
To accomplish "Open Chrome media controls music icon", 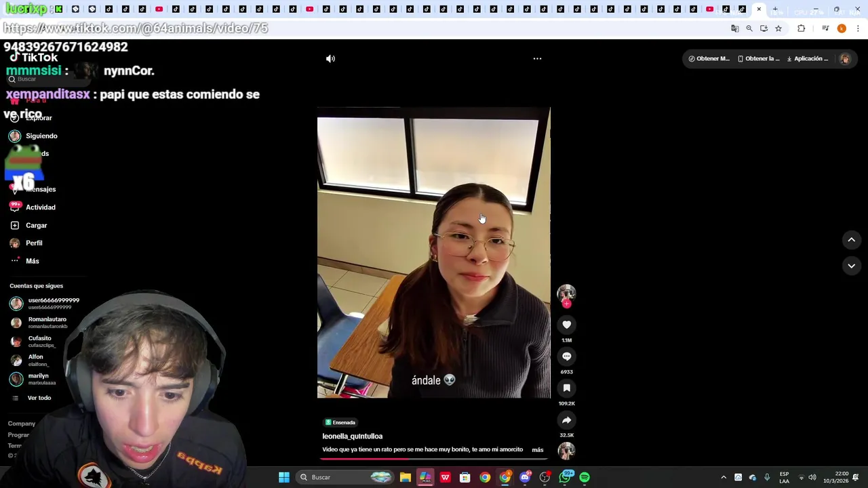I will click(825, 28).
